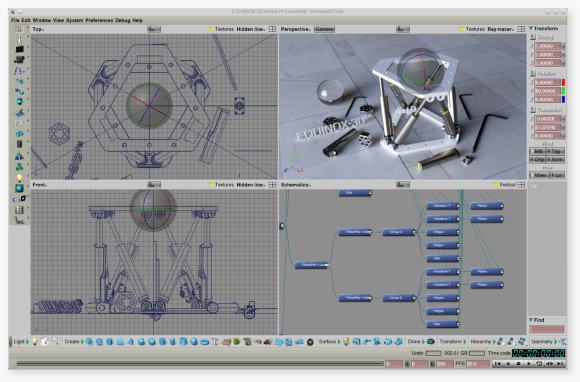
Task: Click first hierarchy node icon after Hierarchy
Action: tap(500, 341)
